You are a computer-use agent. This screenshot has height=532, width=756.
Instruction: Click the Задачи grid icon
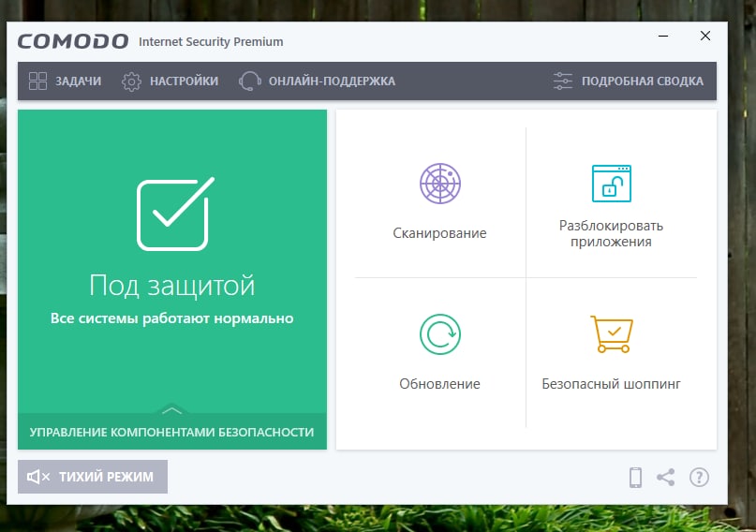point(37,81)
